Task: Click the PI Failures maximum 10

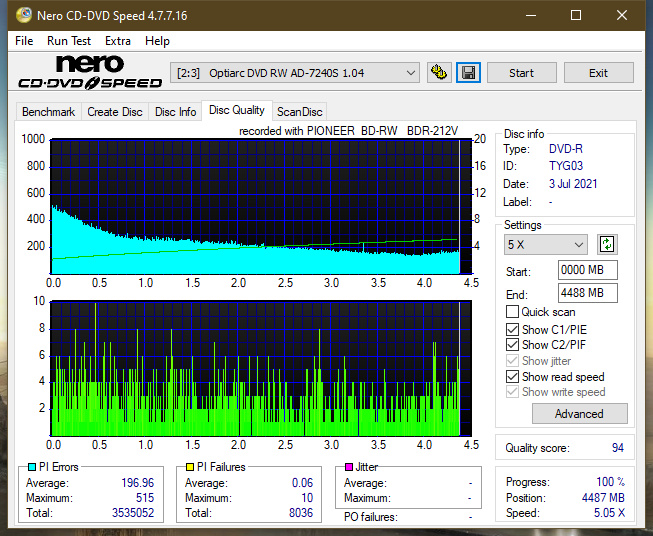Action: coord(307,498)
